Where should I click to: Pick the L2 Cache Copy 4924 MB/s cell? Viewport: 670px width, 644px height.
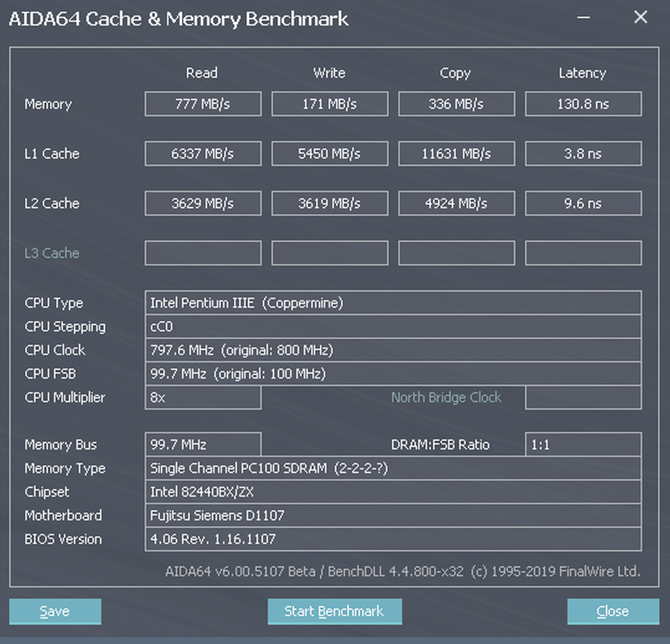click(x=457, y=203)
